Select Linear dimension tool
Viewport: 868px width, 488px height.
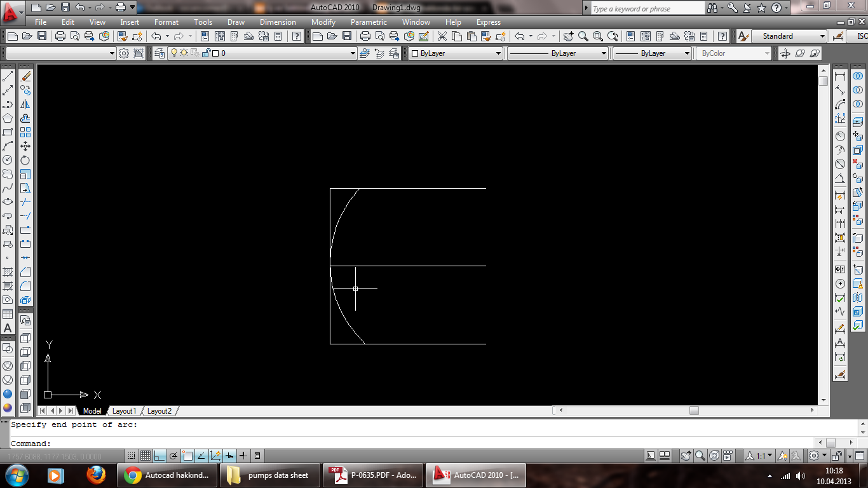(x=840, y=76)
